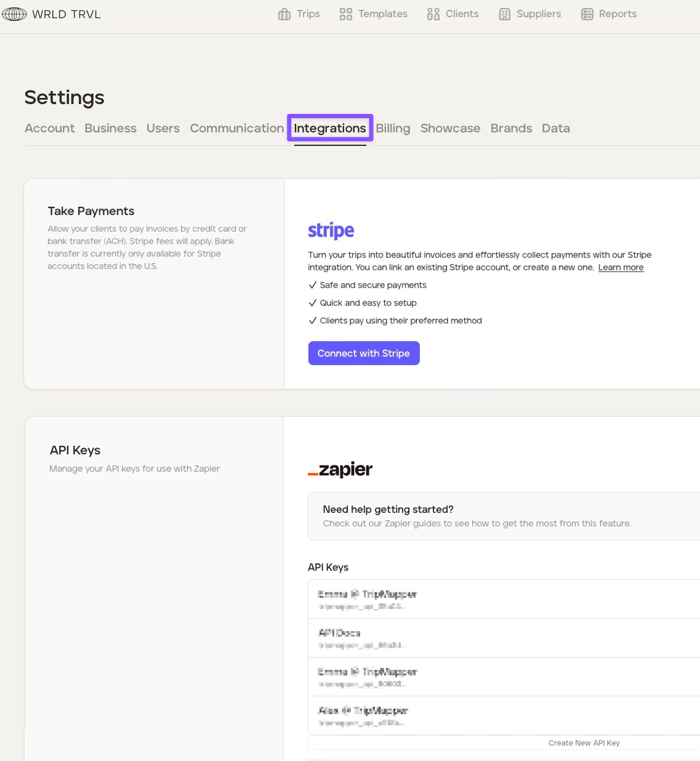This screenshot has height=761, width=700.
Task: Navigate to the Brands tab
Action: click(x=511, y=128)
